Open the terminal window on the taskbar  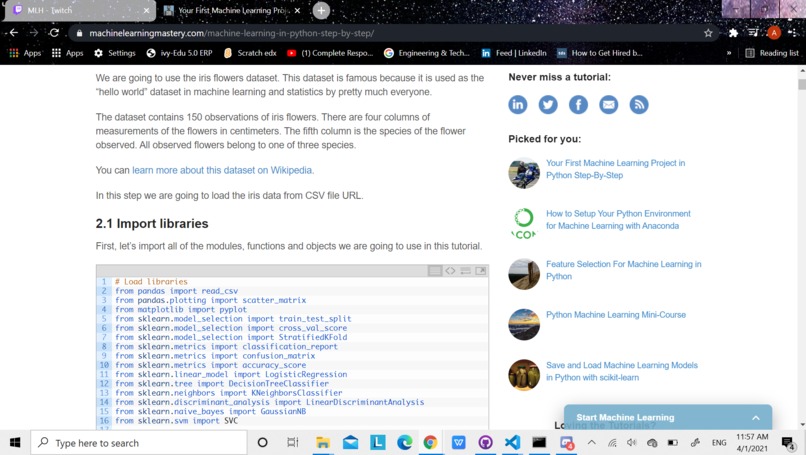pos(539,443)
